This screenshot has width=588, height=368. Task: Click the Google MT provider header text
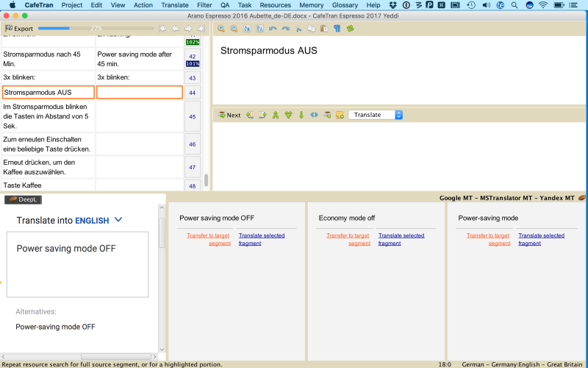(x=456, y=198)
